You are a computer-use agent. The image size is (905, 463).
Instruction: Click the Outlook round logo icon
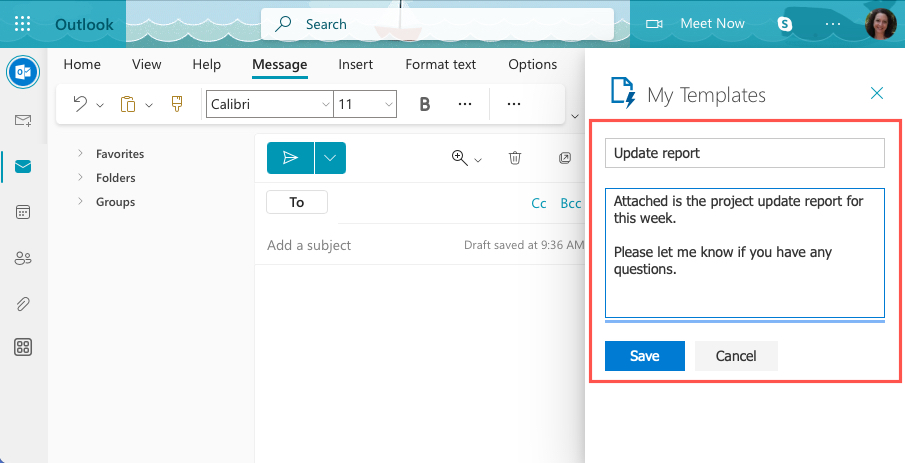point(23,72)
